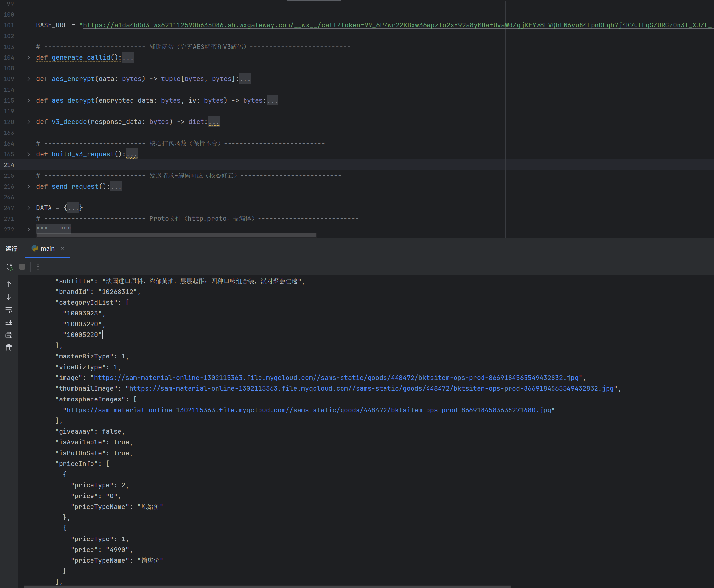The width and height of the screenshot is (714, 588).
Task: Expand the aes_encrypt function fold arrow
Action: [x=29, y=79]
